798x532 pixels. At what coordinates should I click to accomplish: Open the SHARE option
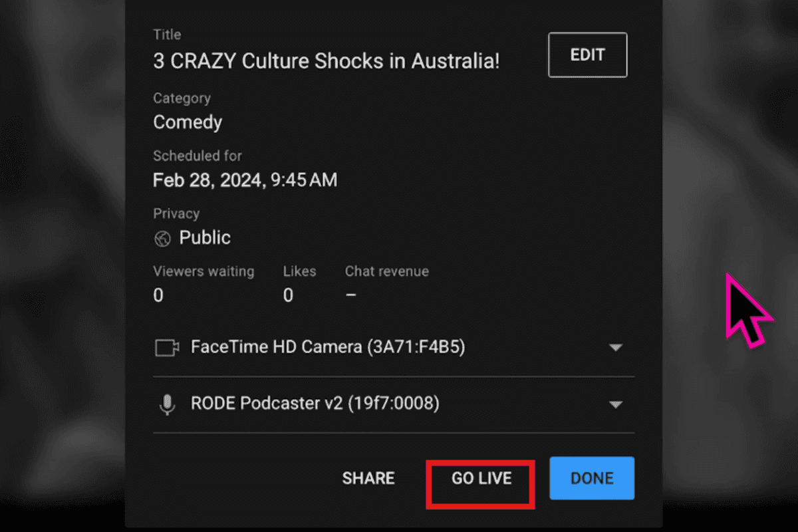click(x=368, y=477)
